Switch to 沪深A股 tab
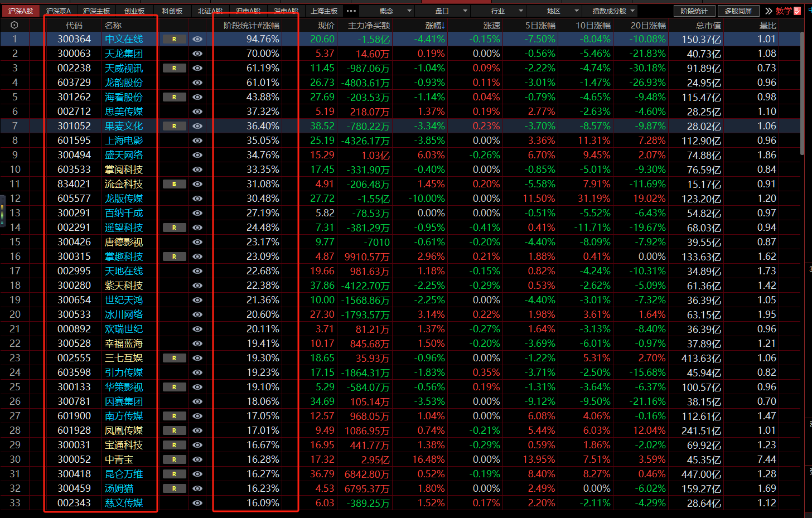 21,11
